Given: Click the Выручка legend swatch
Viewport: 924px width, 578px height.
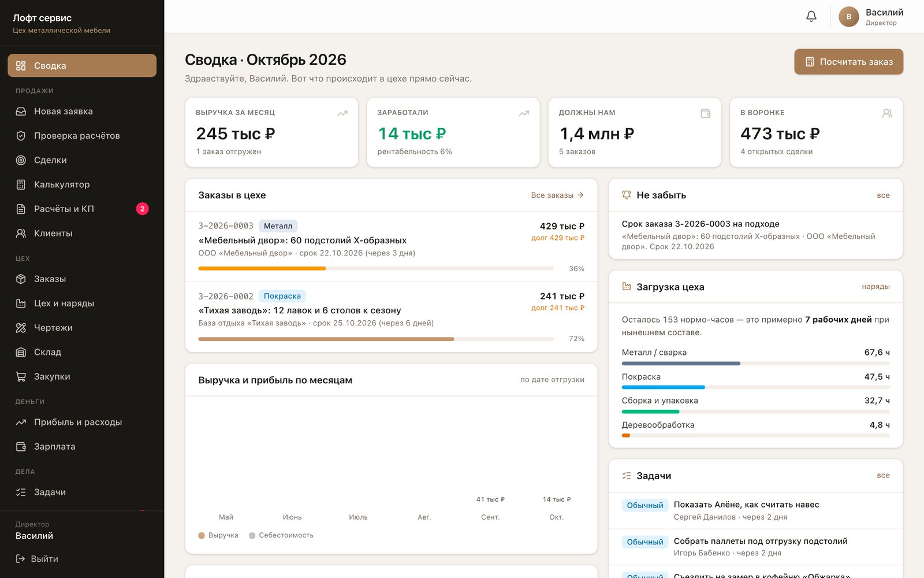Looking at the screenshot, I should 202,535.
